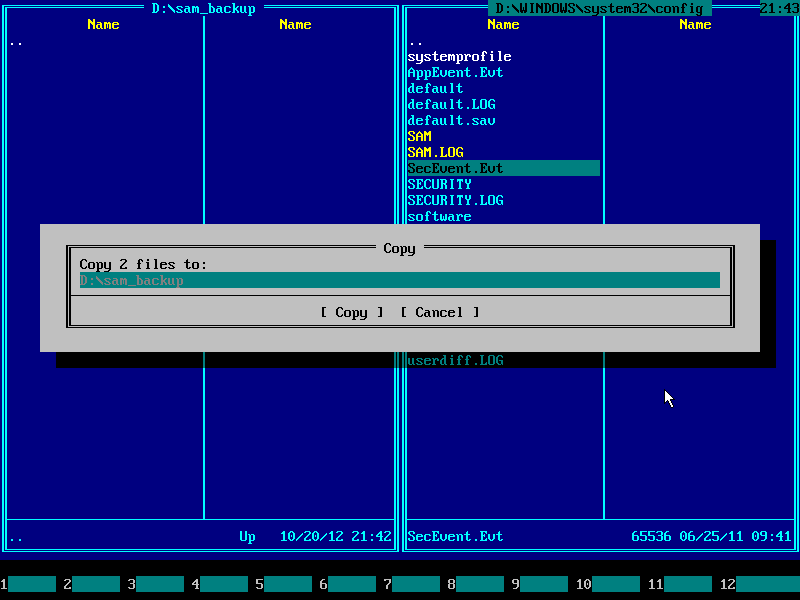Viewport: 800px width, 600px height.
Task: Select AppEvent.Evt in right panel
Action: click(455, 72)
